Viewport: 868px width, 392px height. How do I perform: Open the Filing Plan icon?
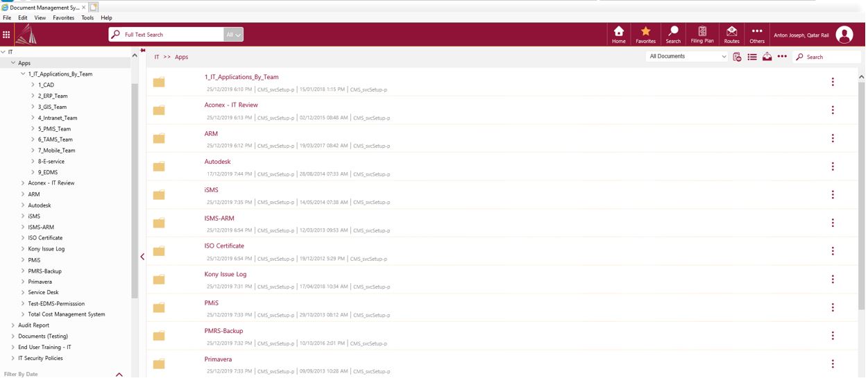(x=702, y=35)
